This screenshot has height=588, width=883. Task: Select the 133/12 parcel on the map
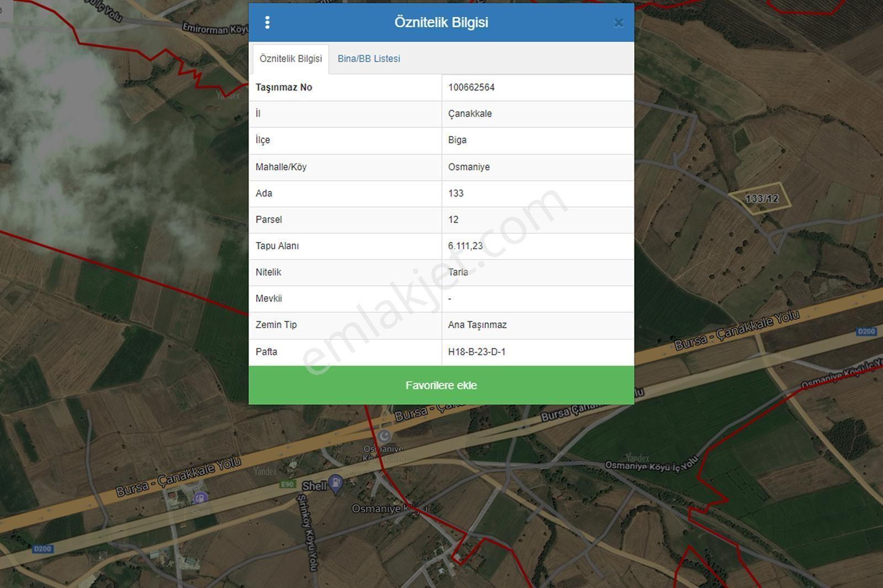[762, 198]
